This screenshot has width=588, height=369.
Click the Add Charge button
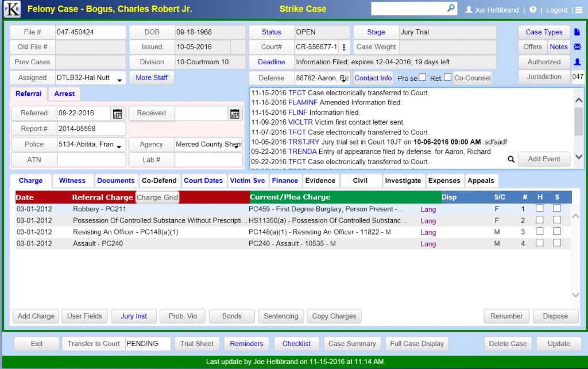(x=36, y=316)
